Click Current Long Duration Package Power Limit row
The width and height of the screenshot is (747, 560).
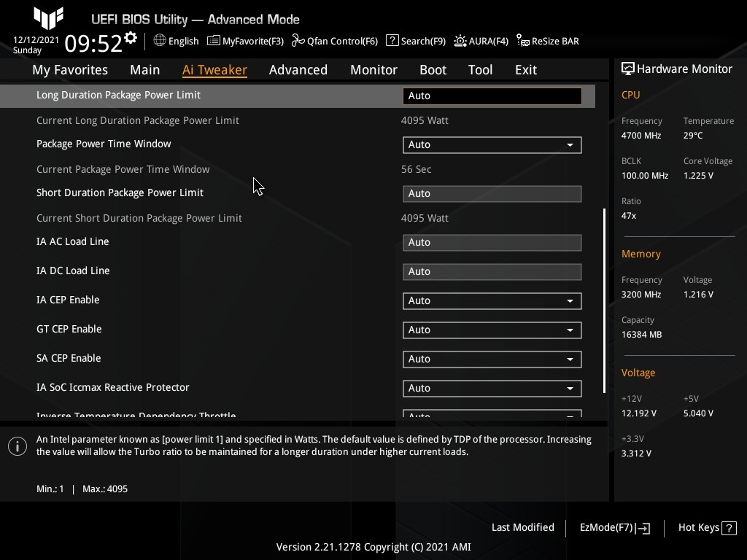(x=298, y=120)
